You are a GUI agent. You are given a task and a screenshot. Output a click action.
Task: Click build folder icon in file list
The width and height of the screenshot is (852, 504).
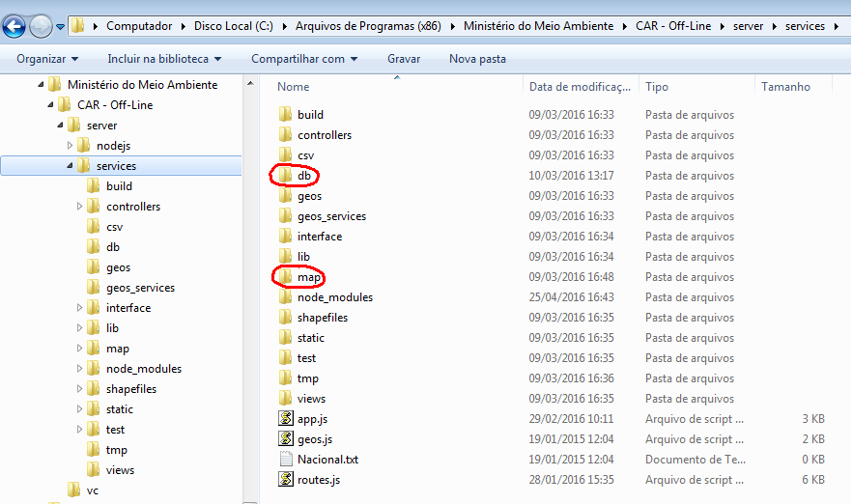pos(285,114)
